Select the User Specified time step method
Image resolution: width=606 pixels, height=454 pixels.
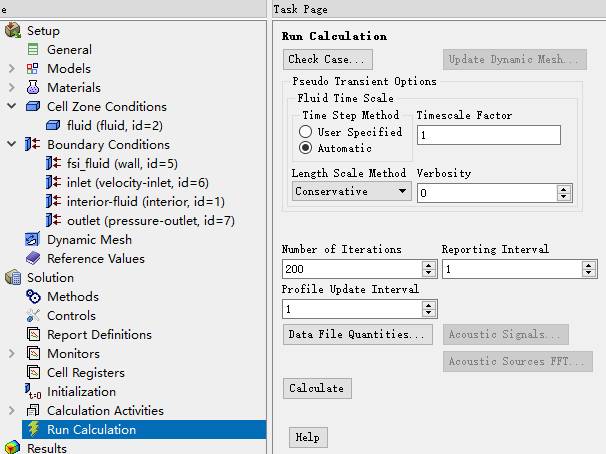pos(306,132)
